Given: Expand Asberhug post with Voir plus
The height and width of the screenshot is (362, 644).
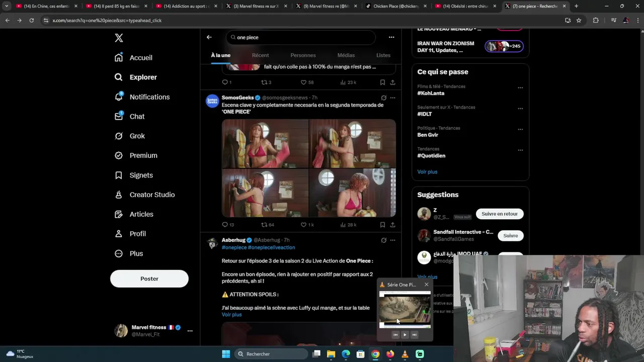Looking at the screenshot, I should 231,315.
